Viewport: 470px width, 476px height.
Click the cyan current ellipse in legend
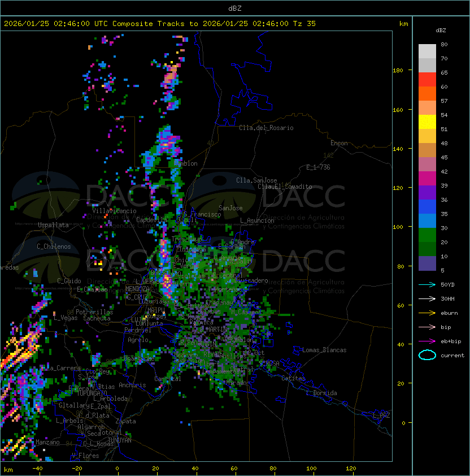click(x=427, y=355)
